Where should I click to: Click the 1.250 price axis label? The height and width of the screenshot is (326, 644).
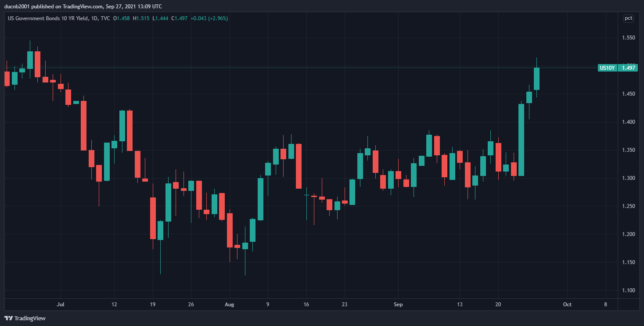[x=629, y=206]
